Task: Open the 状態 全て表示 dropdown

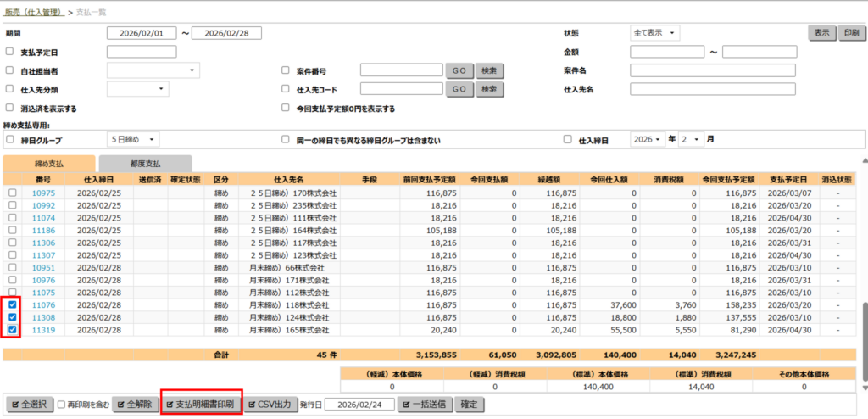Action: point(655,33)
